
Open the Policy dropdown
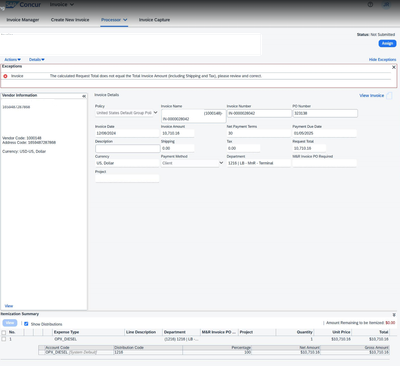pos(127,113)
